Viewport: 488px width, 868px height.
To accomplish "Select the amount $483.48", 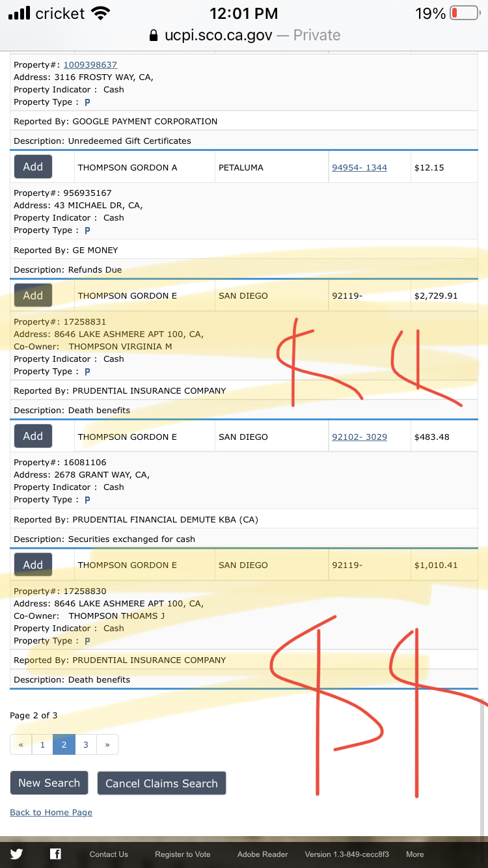I will point(431,437).
